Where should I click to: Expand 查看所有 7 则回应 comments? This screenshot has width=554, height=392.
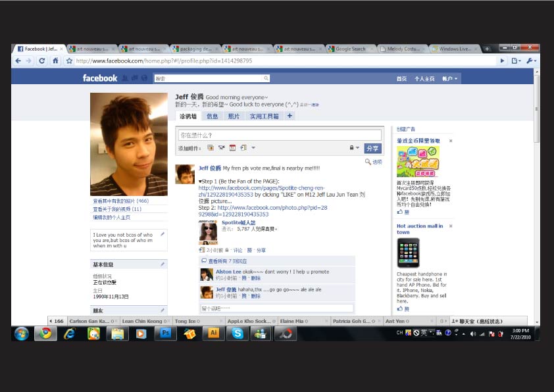[228, 261]
